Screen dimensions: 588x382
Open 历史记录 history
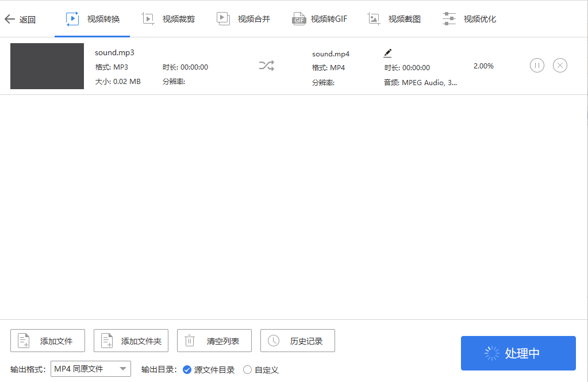(x=297, y=341)
